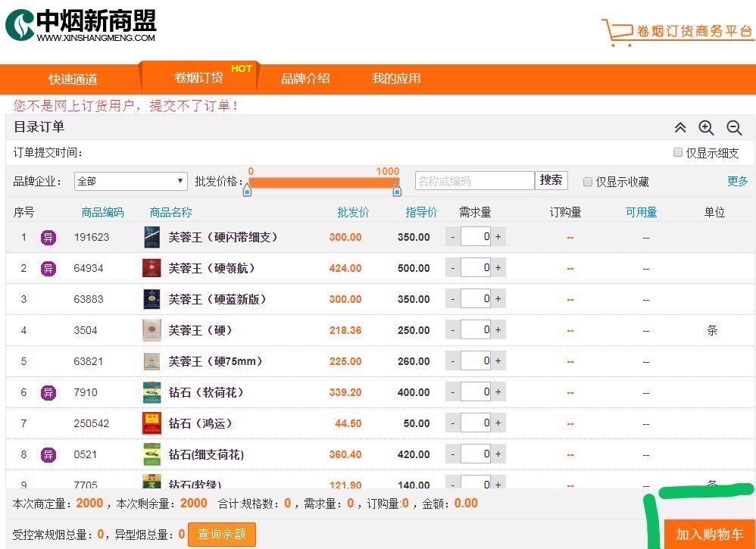
Task: Decrease quantity for 钻石(细支荷花)
Action: tap(453, 454)
